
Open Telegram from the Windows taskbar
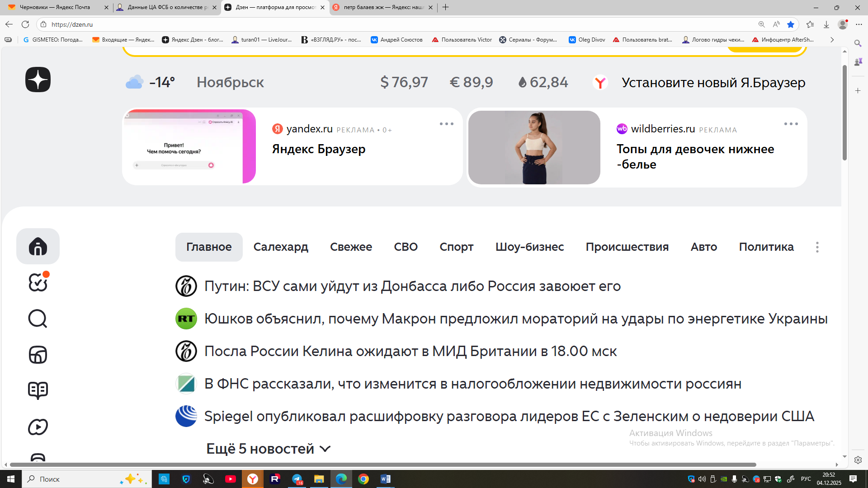[297, 479]
